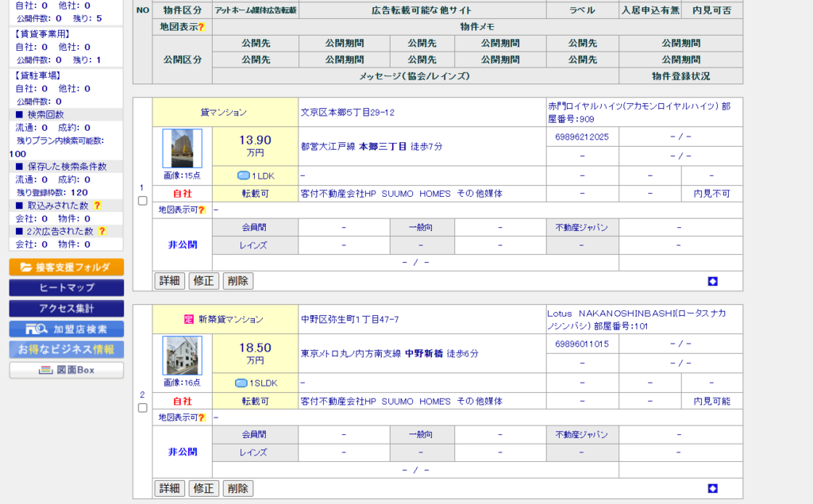Image resolution: width=813 pixels, height=504 pixels.
Task: Open アクセス集計 from the sidebar
Action: [67, 308]
